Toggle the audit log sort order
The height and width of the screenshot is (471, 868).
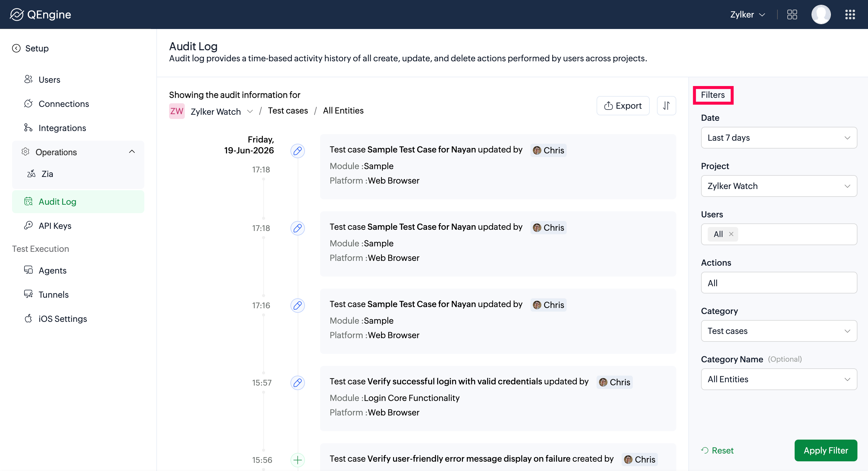tap(666, 105)
